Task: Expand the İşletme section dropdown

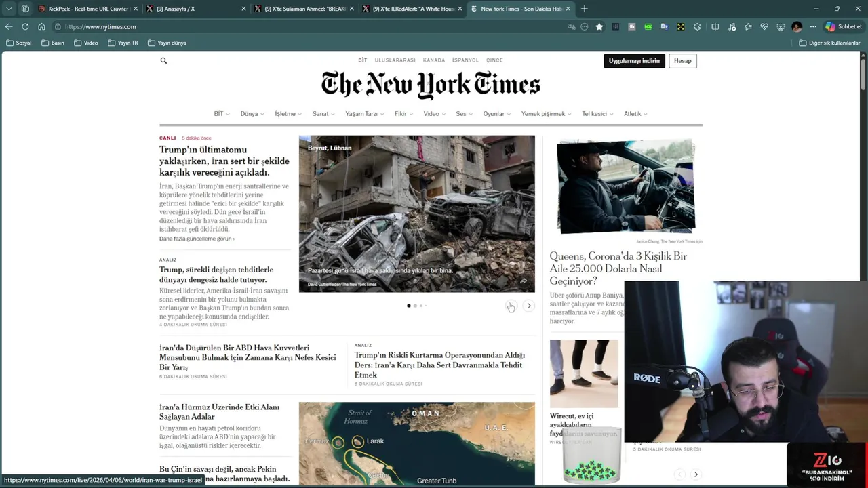Action: [x=288, y=114]
